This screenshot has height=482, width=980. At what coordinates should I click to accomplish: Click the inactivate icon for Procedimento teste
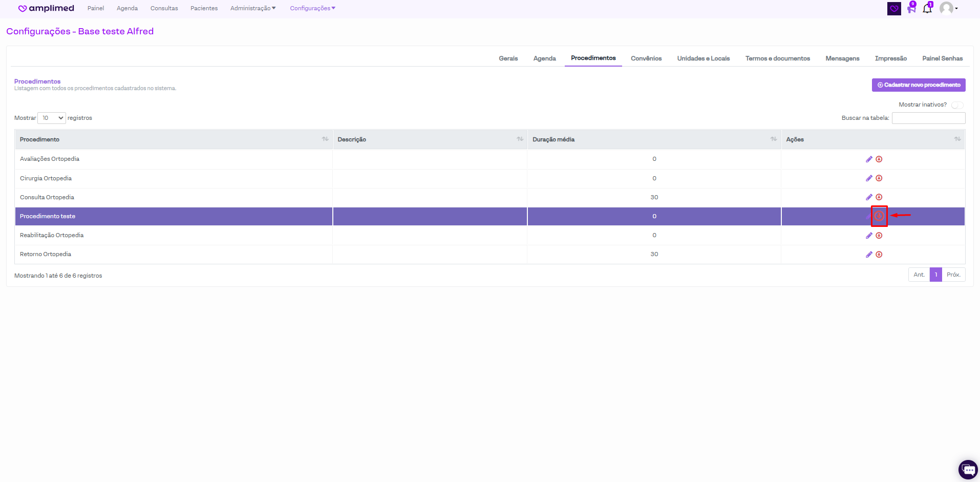click(x=879, y=216)
